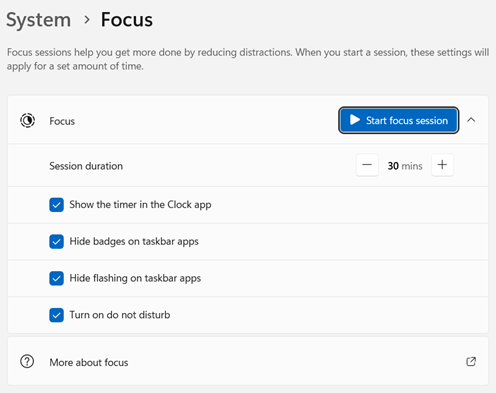
Task: Click the question mark help icon
Action: (27, 361)
